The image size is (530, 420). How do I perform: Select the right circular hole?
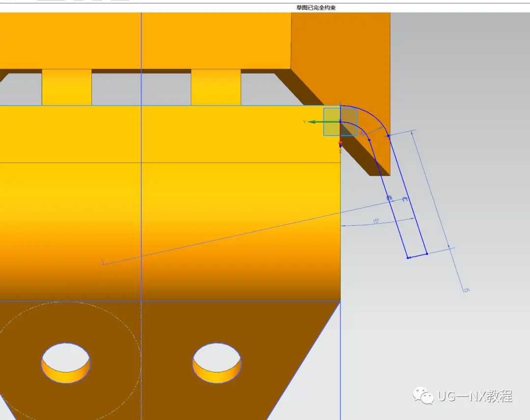(x=217, y=363)
